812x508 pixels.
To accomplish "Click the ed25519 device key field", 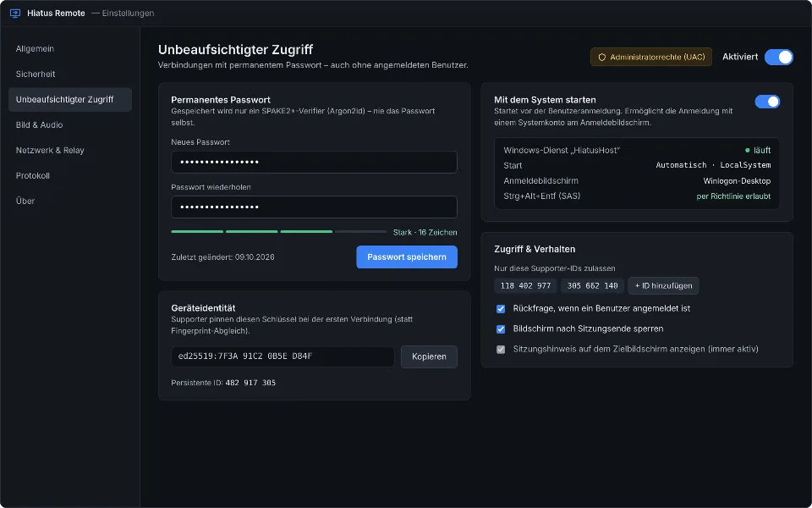I will [x=283, y=356].
